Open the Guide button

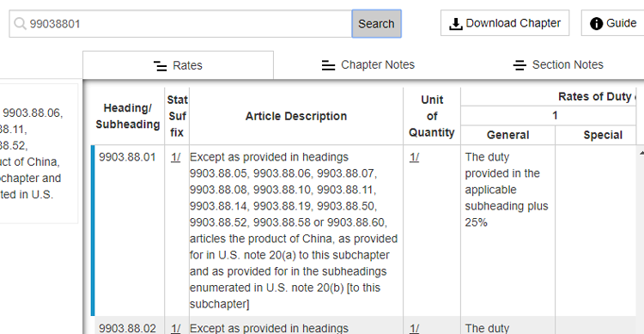point(613,23)
